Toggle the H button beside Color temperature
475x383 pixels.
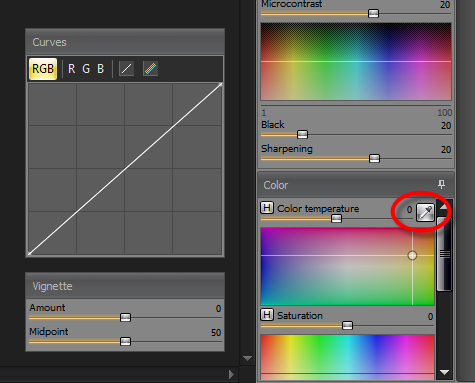267,208
